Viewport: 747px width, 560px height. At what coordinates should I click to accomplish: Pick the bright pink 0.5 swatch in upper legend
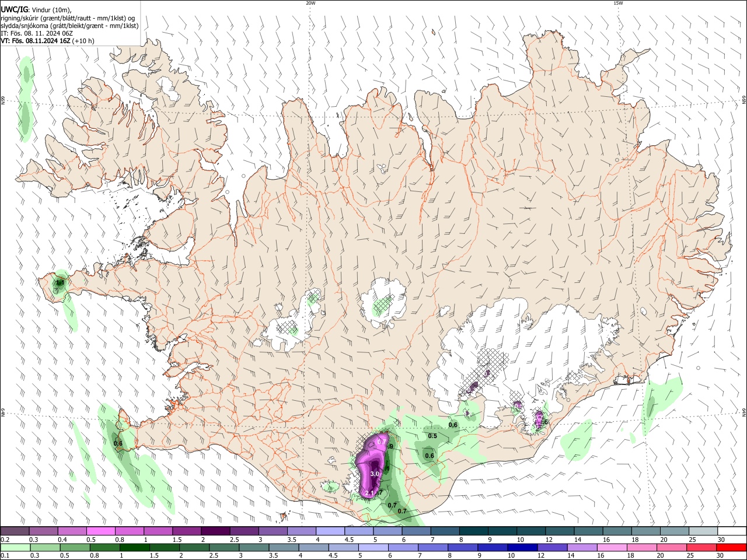point(100,531)
